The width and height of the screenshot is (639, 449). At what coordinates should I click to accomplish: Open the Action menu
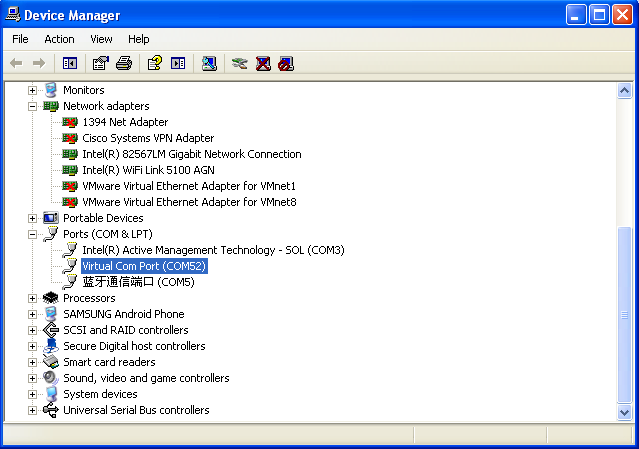tap(59, 39)
